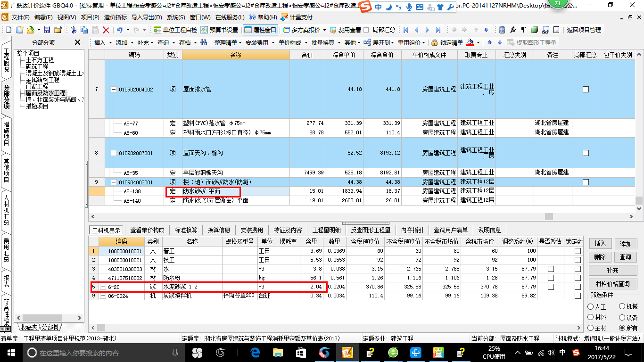Image resolution: width=644 pixels, height=362 pixels.
Task: Click the 补充 button in right panel
Action: point(612,271)
